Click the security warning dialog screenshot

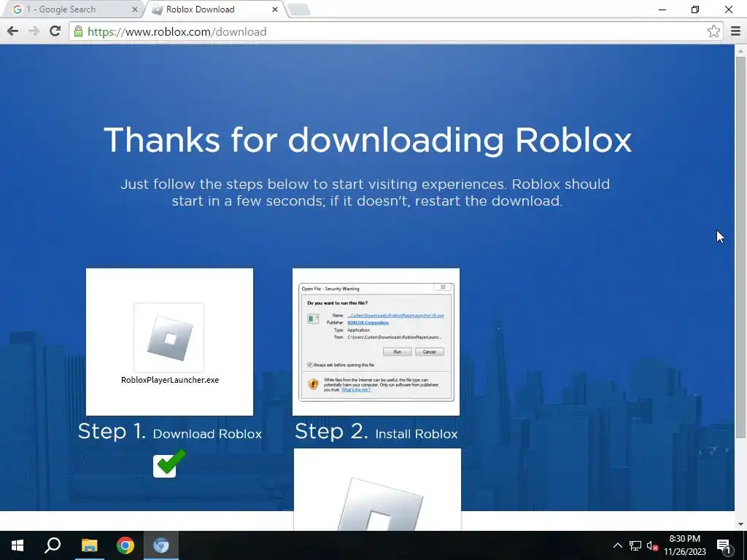(376, 342)
